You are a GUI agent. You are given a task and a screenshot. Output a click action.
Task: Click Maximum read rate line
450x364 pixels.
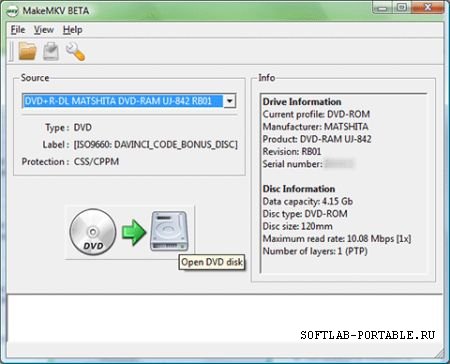click(337, 239)
